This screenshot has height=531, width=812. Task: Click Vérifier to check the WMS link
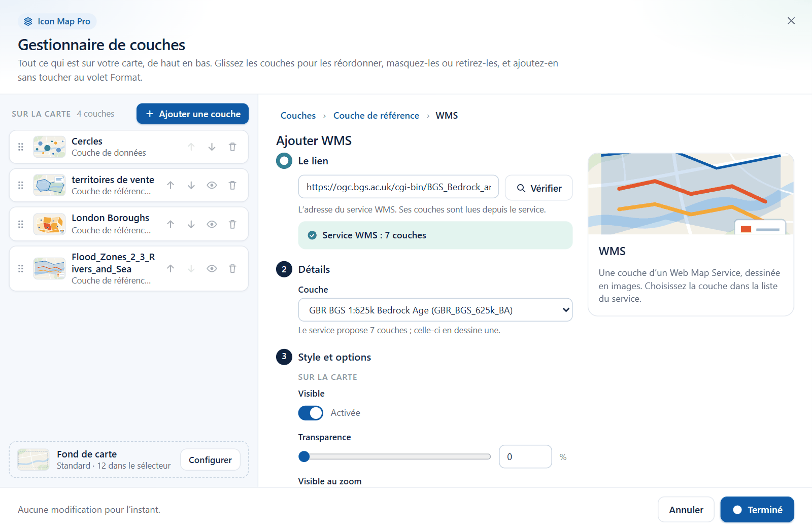(538, 188)
